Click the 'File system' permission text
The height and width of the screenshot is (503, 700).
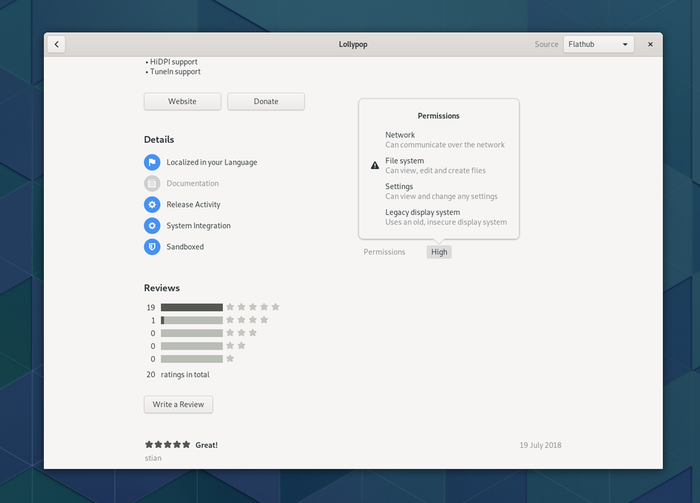pyautogui.click(x=404, y=161)
